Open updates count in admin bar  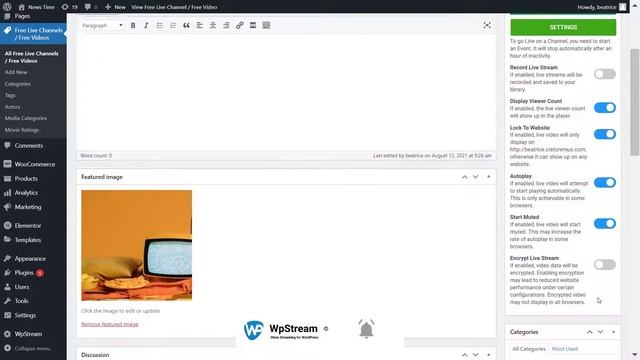click(69, 7)
